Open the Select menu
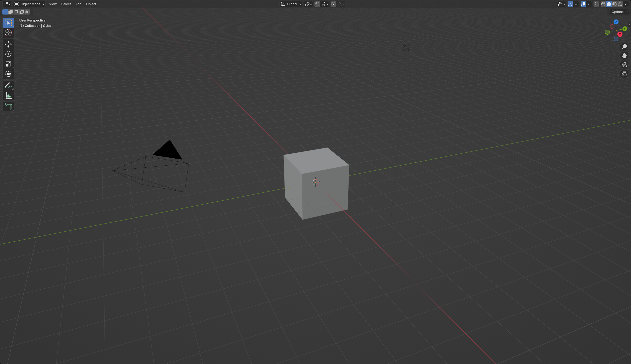The height and width of the screenshot is (364, 631). coord(66,4)
